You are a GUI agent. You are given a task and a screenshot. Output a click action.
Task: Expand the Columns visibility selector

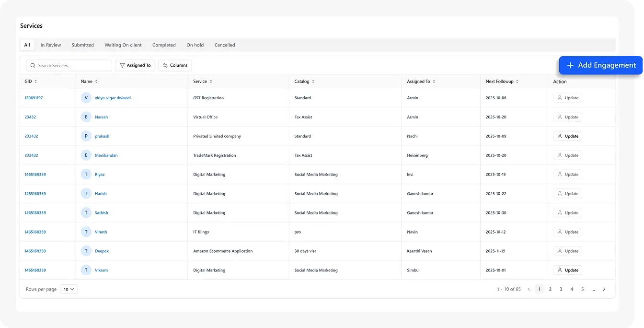coord(175,65)
